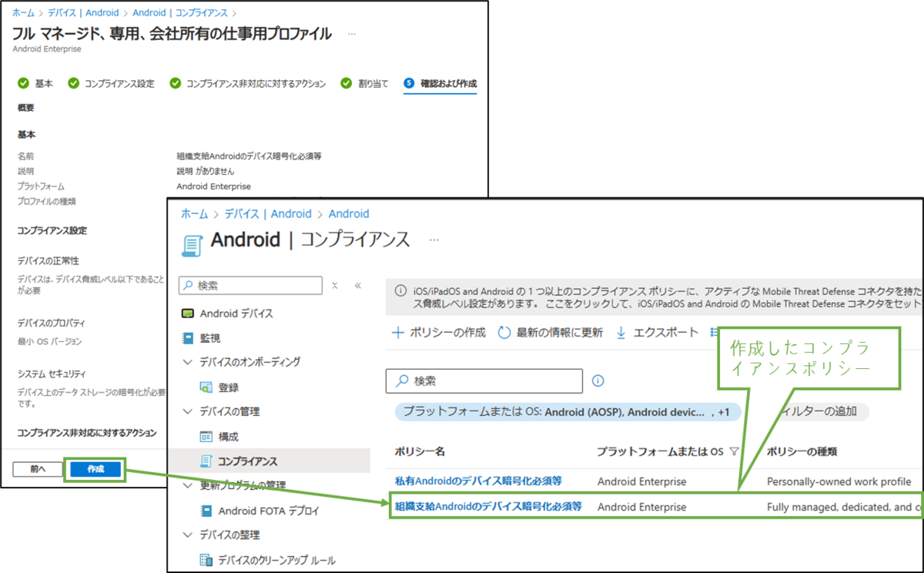
Task: Click the 前へ button in the wizard
Action: point(38,468)
